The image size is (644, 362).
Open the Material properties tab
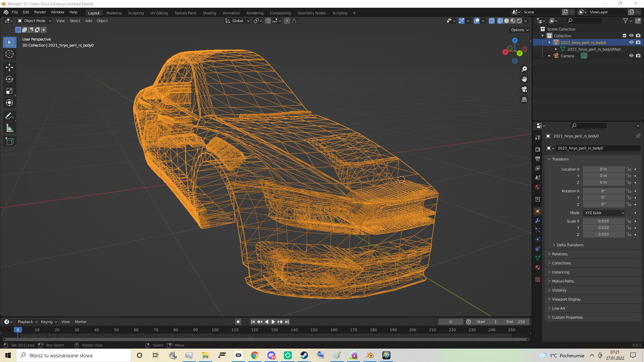pyautogui.click(x=538, y=267)
